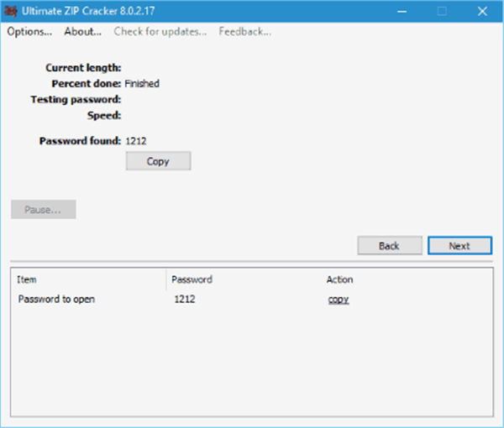This screenshot has height=428, width=504.
Task: Open the Feedback... menu item
Action: pyautogui.click(x=244, y=32)
